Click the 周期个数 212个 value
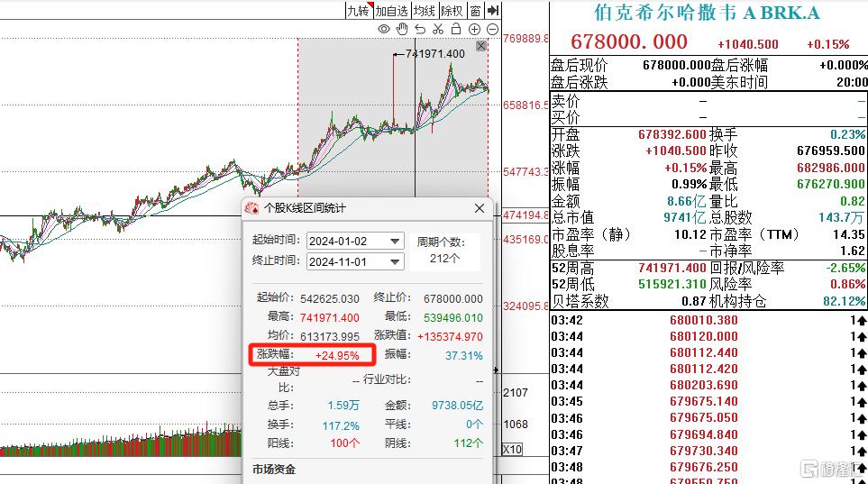868x484 pixels. (444, 259)
